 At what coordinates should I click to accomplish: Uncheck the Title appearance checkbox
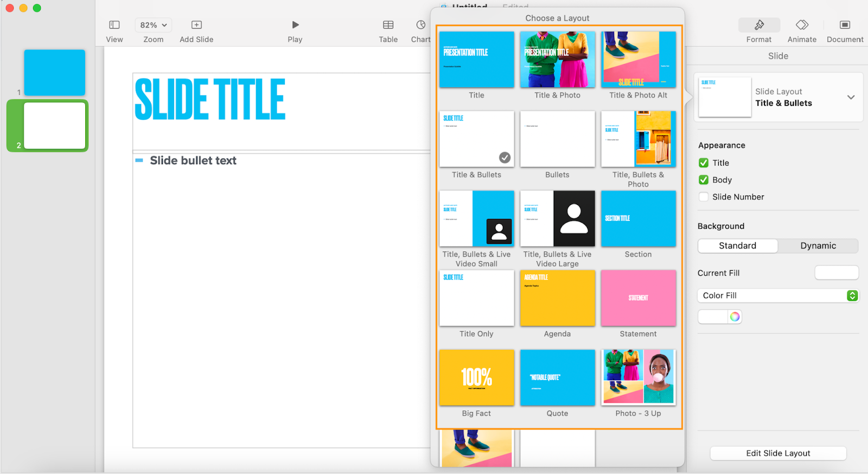pyautogui.click(x=704, y=163)
